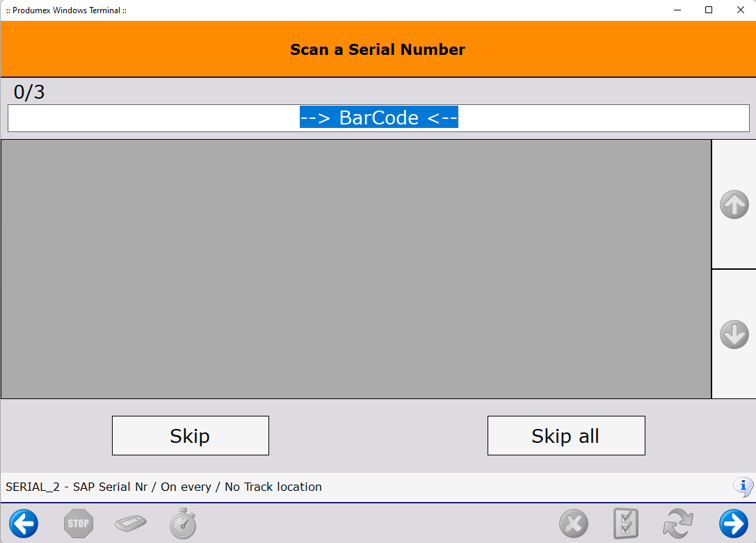
Task: Click the Skip all button
Action: (566, 435)
